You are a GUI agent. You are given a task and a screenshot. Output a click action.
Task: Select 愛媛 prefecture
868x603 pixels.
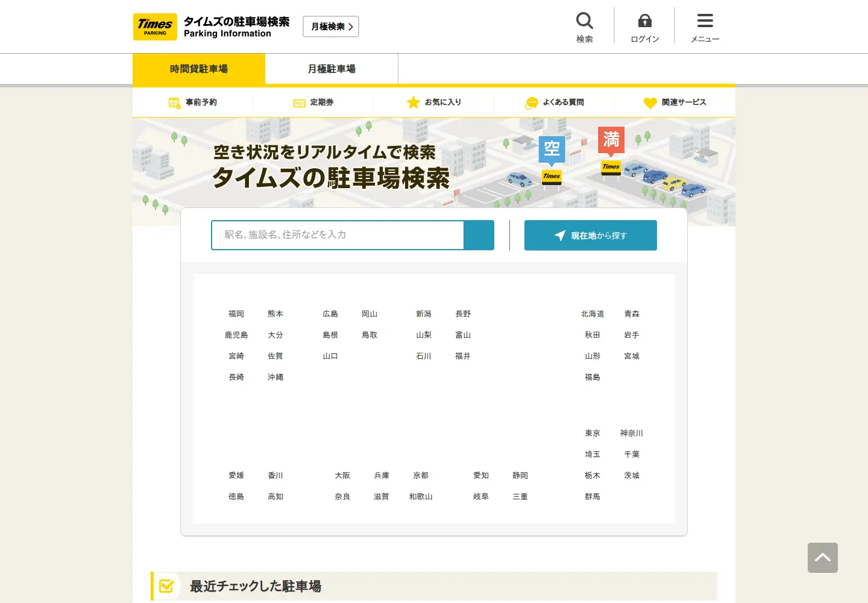(x=236, y=476)
